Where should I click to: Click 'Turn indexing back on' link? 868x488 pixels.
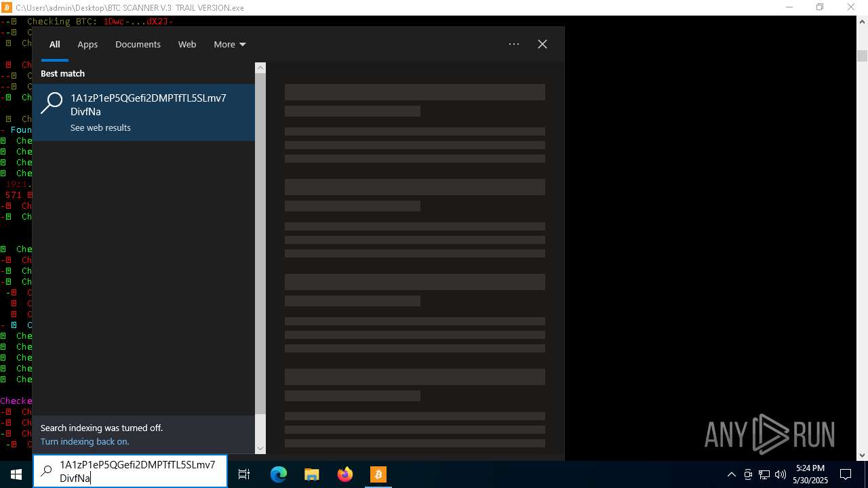85,442
